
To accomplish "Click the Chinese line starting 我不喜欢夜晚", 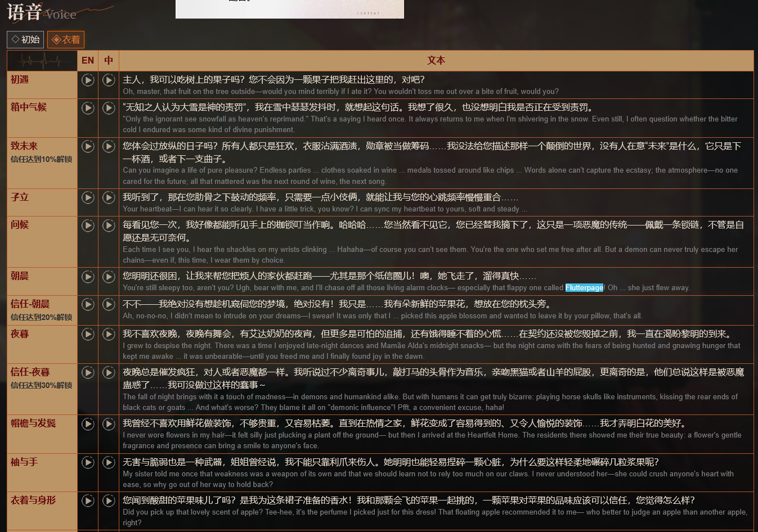I will 427,334.
